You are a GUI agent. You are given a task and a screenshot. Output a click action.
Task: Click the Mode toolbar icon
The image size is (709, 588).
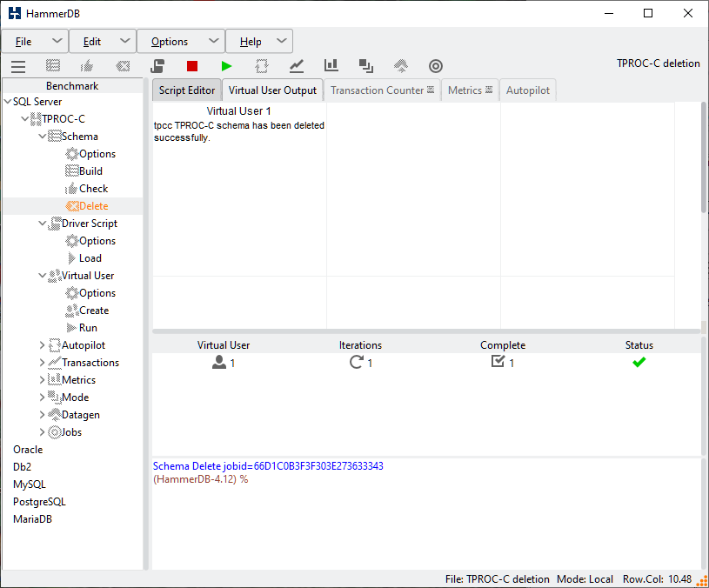365,66
